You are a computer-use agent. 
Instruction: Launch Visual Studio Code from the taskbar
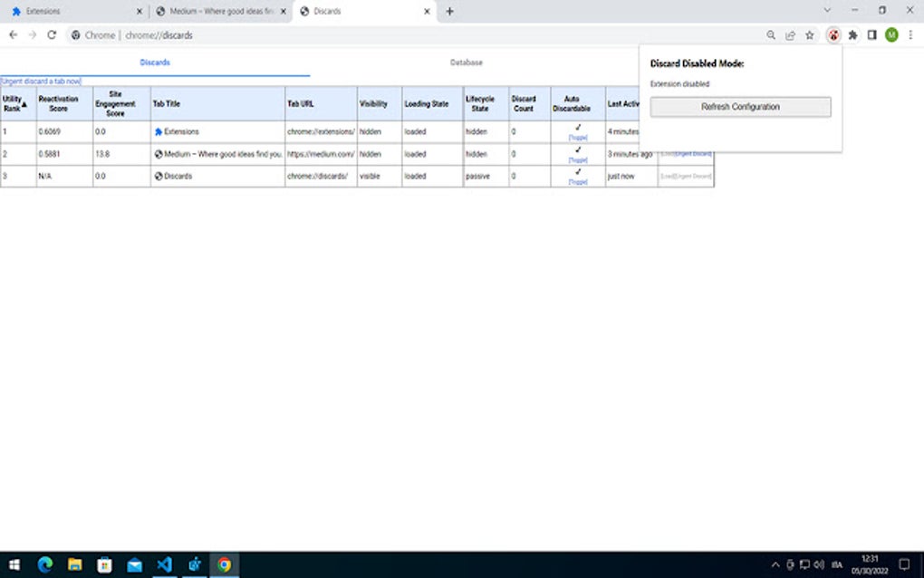point(165,564)
